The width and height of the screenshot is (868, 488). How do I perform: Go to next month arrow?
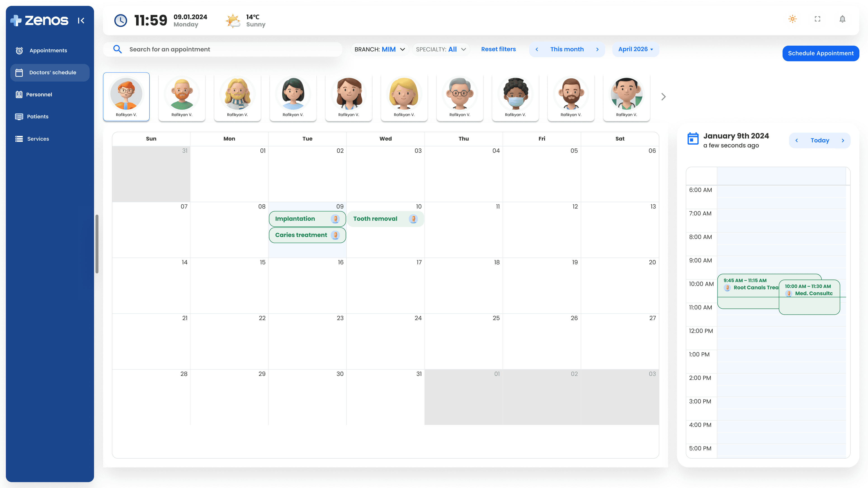pyautogui.click(x=597, y=49)
